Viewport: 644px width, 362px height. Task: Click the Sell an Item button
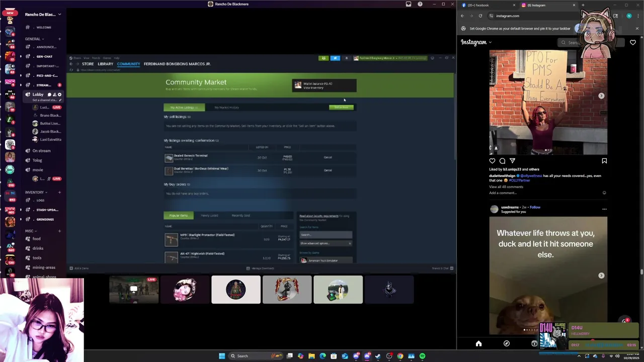pyautogui.click(x=341, y=107)
